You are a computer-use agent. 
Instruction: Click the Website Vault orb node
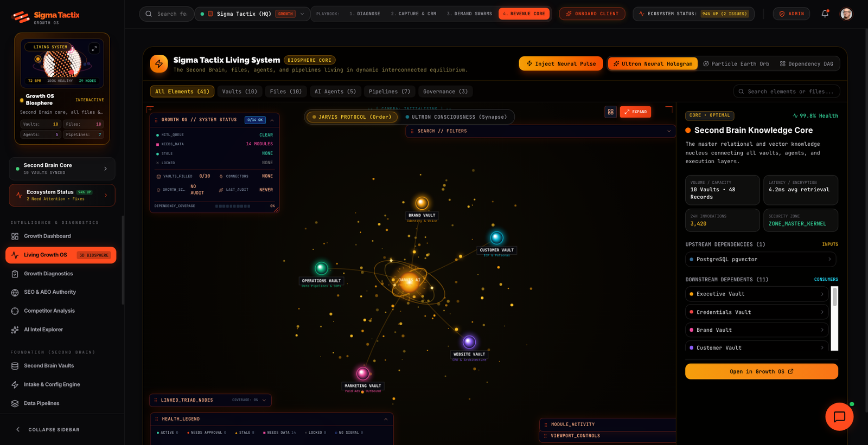tap(469, 341)
